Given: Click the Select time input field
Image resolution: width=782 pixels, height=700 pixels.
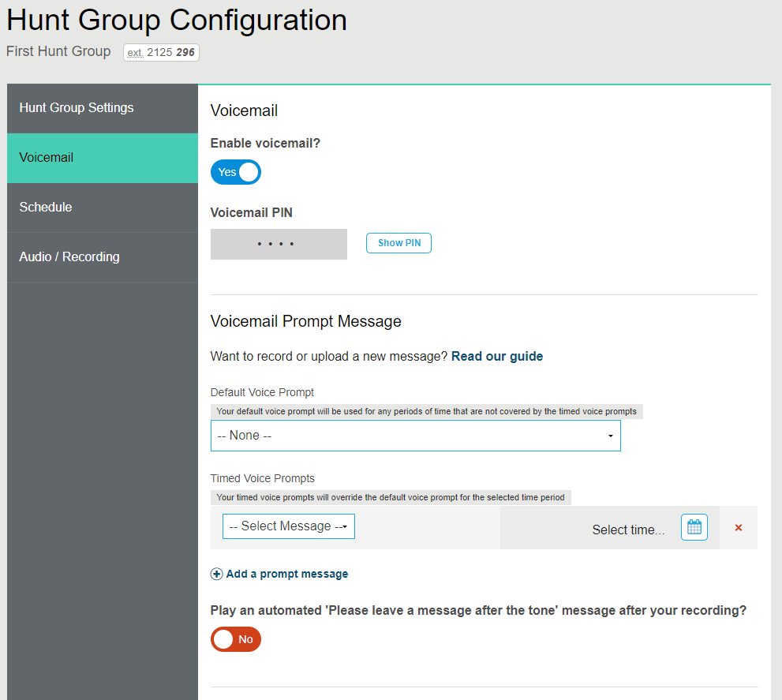Looking at the screenshot, I should point(629,530).
